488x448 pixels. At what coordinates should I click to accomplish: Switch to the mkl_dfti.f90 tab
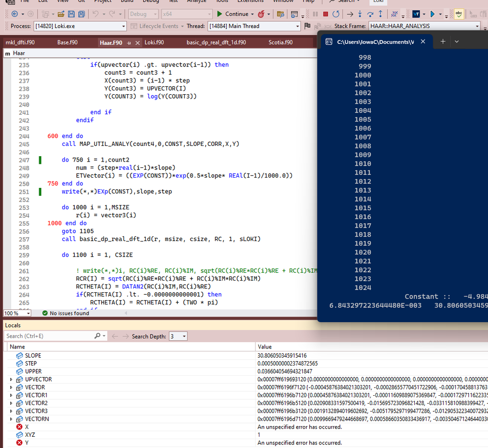point(20,42)
